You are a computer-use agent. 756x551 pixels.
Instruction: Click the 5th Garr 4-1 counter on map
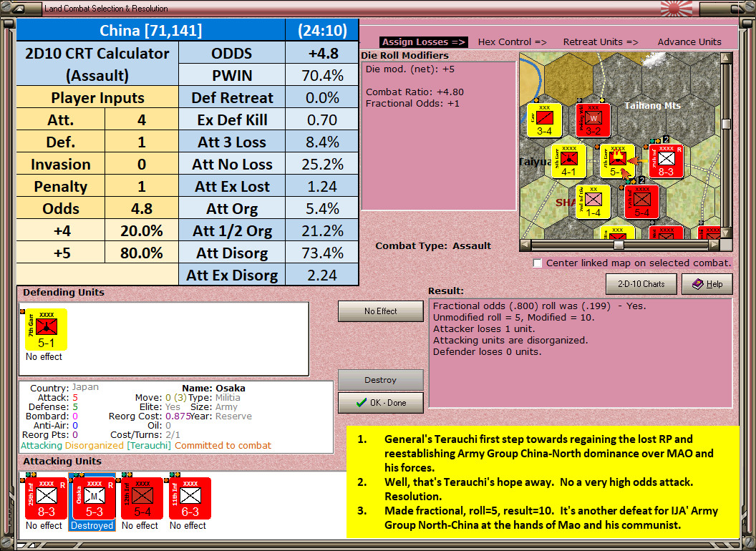[x=569, y=162]
